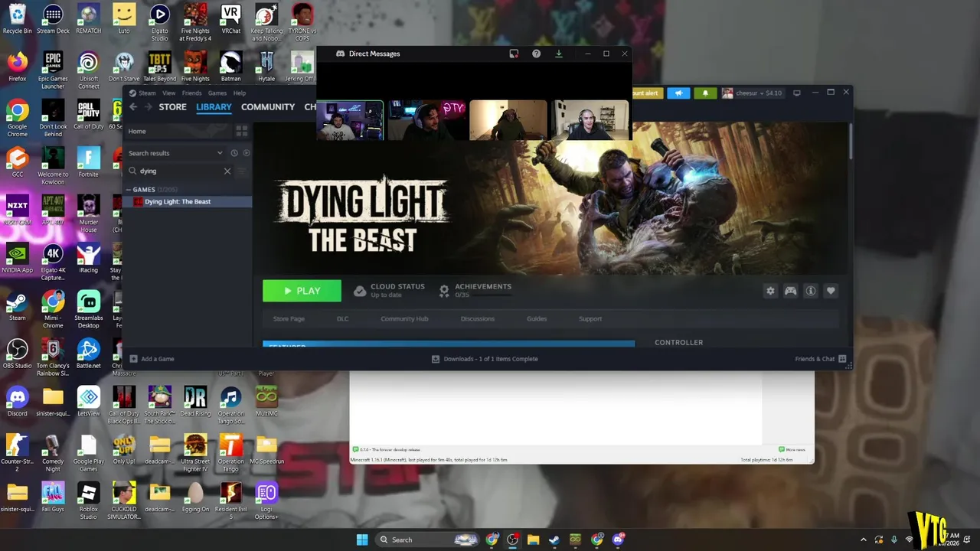
Task: Open the Help menu in Steam
Action: pos(240,93)
